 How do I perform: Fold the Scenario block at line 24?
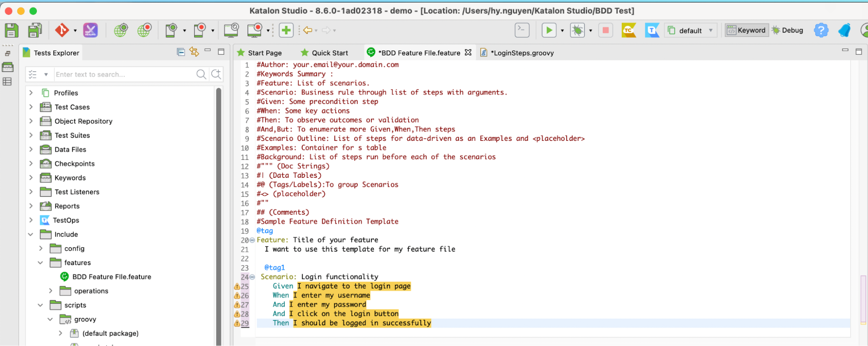tap(252, 277)
